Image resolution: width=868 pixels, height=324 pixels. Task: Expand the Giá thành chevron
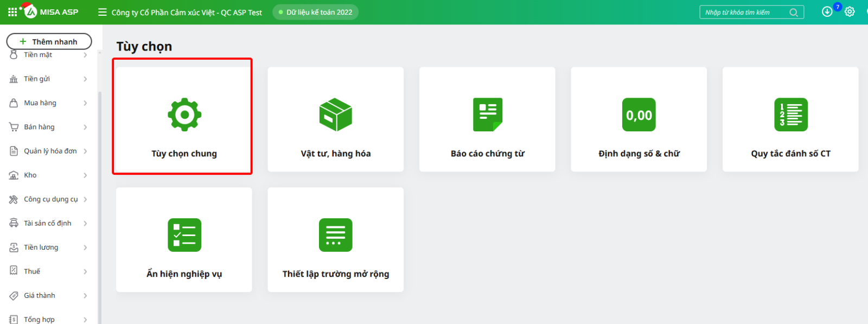pyautogui.click(x=85, y=296)
